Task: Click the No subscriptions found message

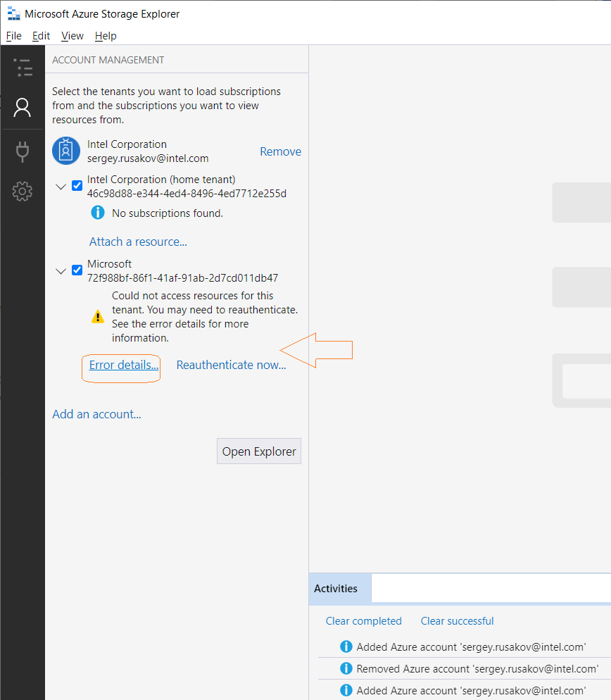Action: click(x=168, y=213)
